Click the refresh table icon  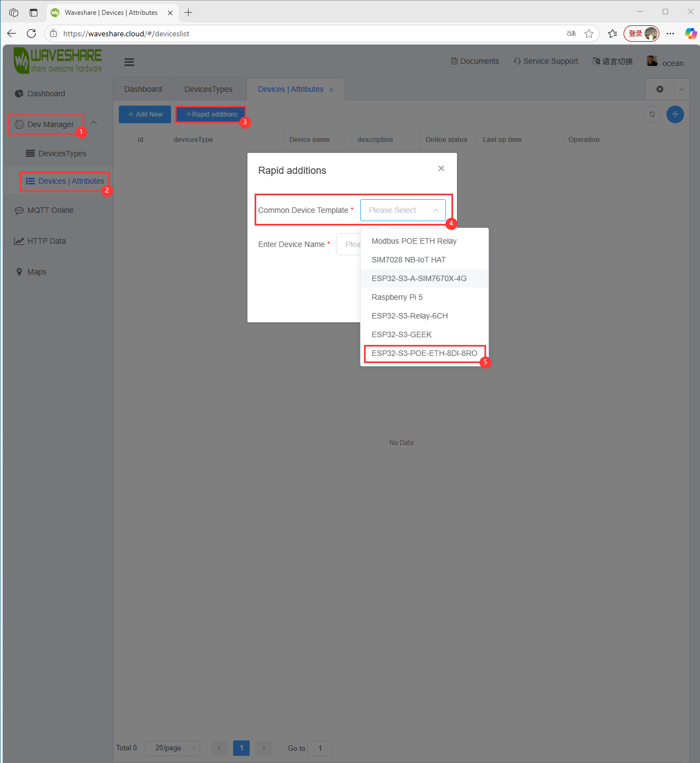coord(652,114)
